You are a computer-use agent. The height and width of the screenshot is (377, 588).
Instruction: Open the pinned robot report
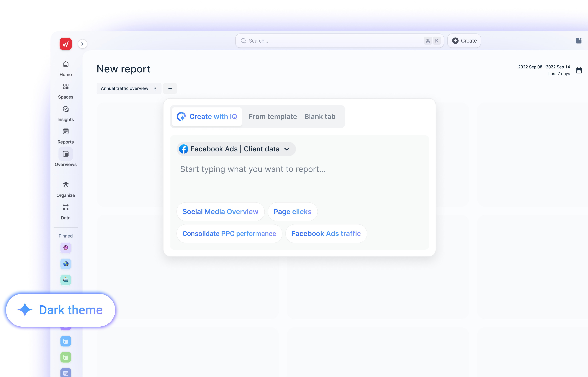(x=65, y=280)
